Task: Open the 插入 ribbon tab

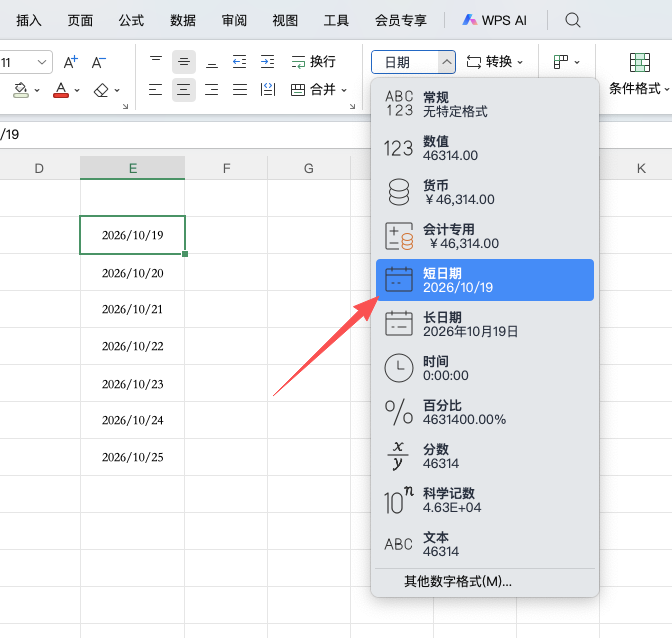Action: 29,20
